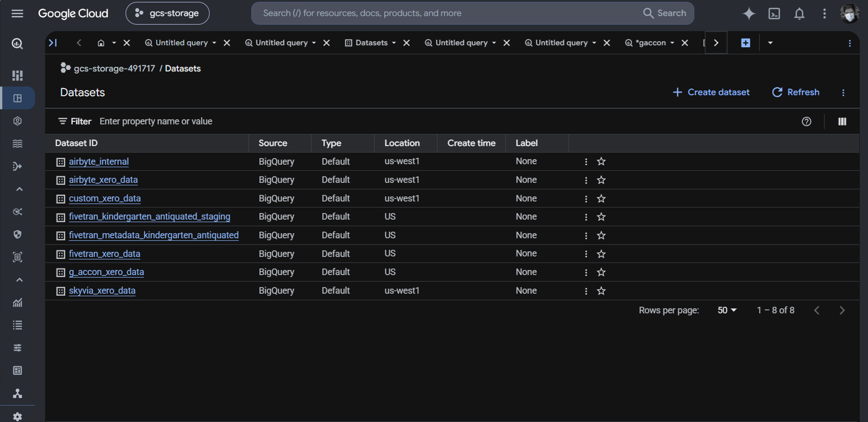Image resolution: width=868 pixels, height=422 pixels.
Task: Focus the top search resources field
Action: pyautogui.click(x=472, y=13)
